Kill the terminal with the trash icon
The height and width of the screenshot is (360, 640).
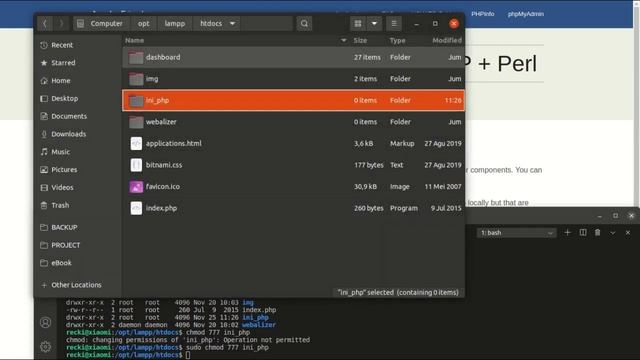coord(598,232)
